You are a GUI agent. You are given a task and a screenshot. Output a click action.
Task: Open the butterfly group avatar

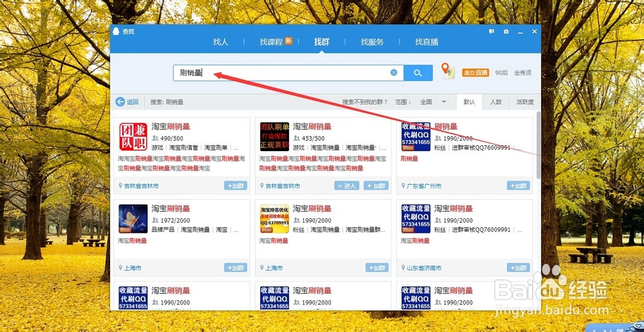[x=133, y=219]
